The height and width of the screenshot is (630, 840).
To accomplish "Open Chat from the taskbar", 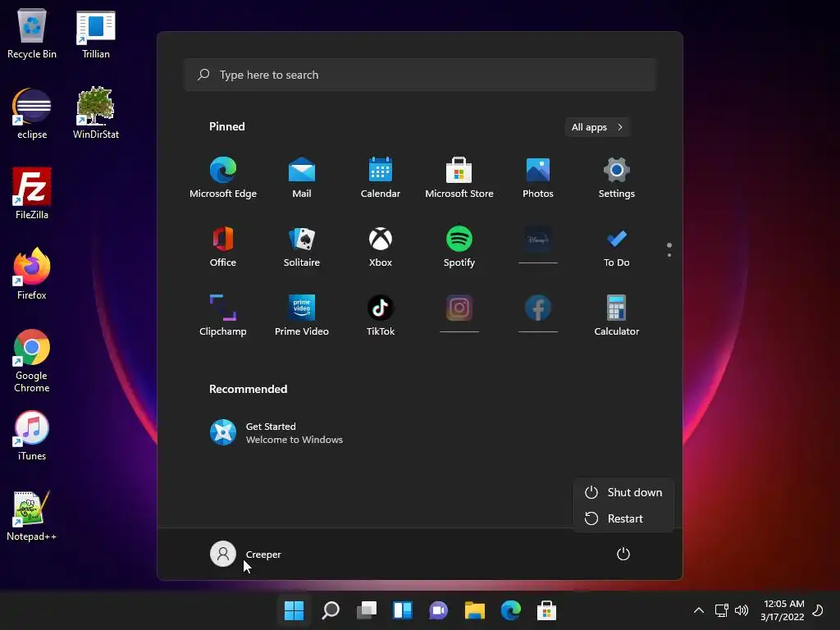I will (438, 610).
